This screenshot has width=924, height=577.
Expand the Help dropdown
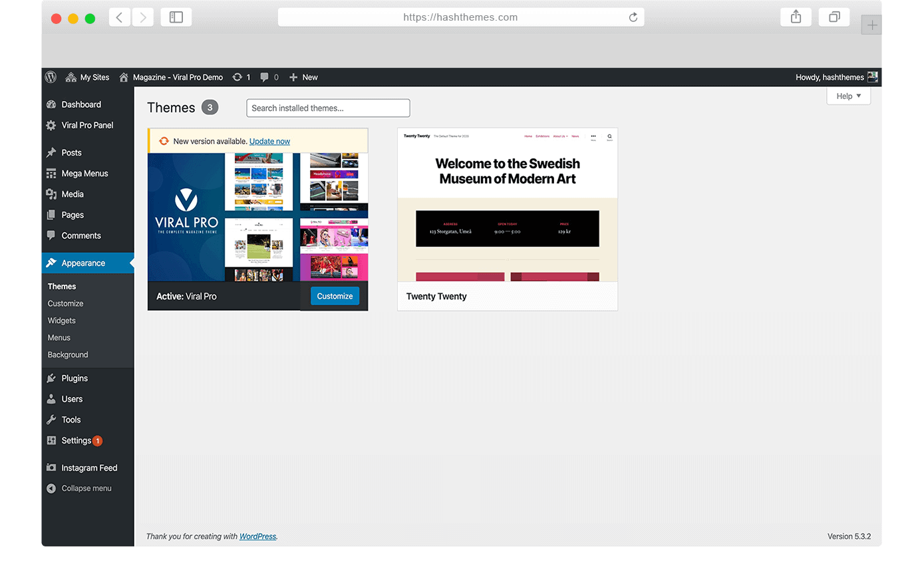[849, 96]
